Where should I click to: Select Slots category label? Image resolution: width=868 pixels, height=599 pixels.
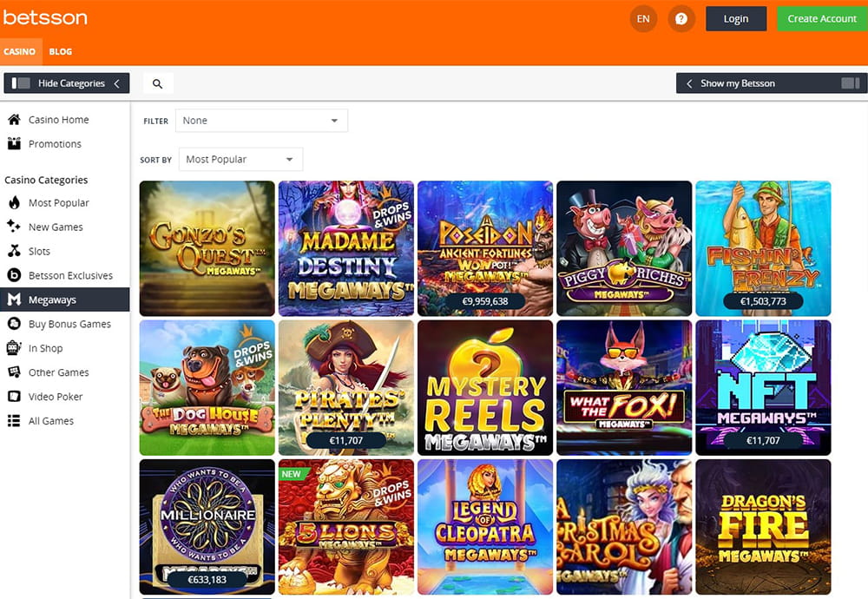tap(39, 252)
